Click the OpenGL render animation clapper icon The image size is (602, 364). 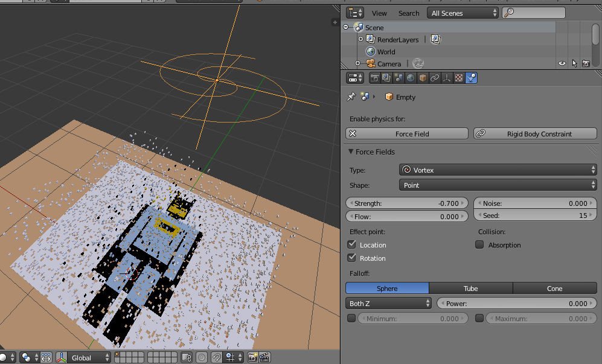tap(265, 357)
